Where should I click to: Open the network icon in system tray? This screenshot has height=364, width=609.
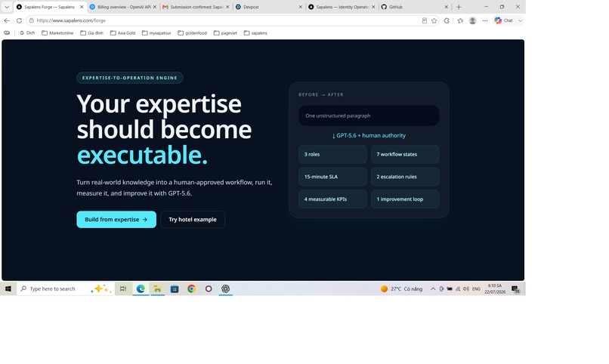coord(458,288)
